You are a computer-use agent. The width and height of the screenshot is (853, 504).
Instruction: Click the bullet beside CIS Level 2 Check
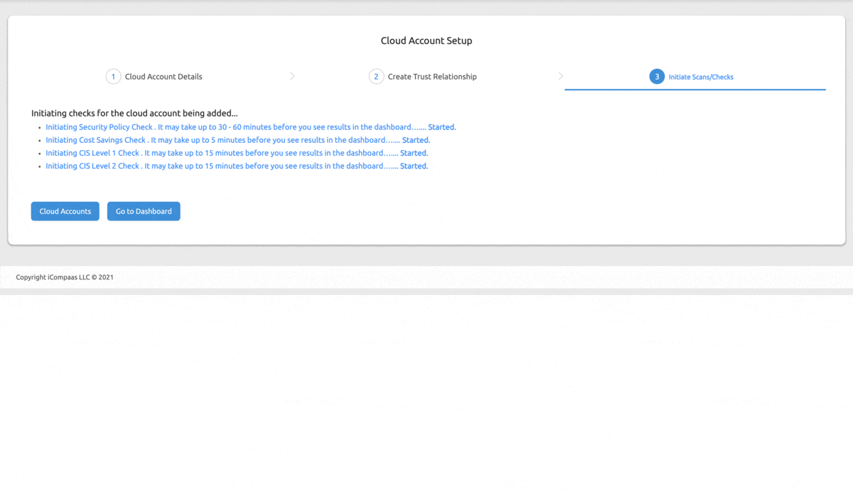[39, 166]
